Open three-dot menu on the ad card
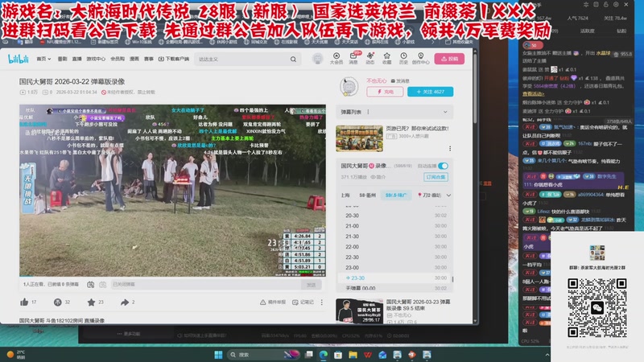Screen dimensions: 644x362 pyautogui.click(x=450, y=148)
